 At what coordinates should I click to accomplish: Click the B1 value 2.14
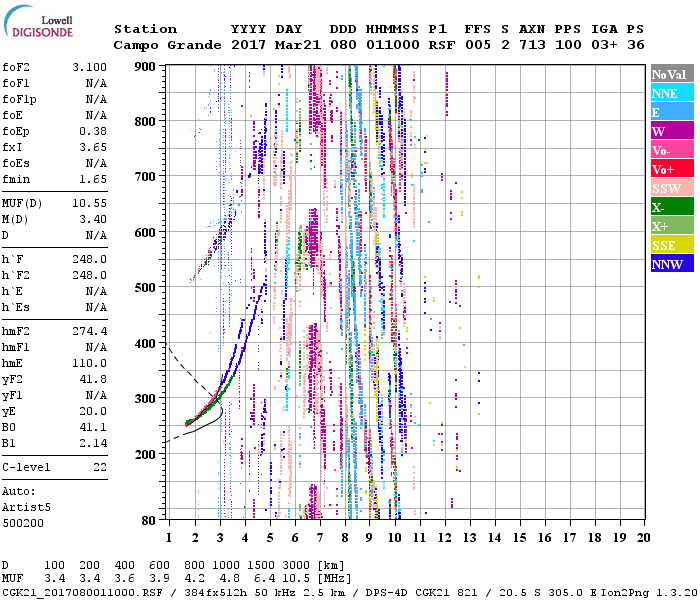[x=93, y=443]
